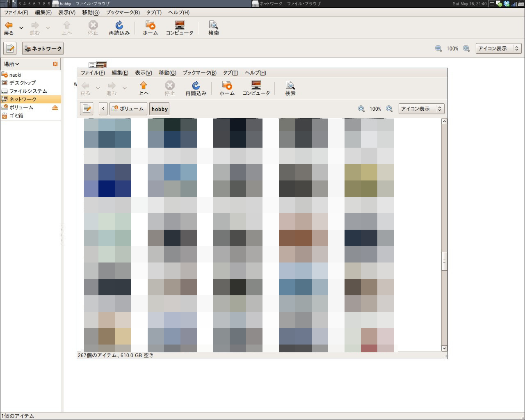
Task: Click disabled Back arrow in hobby window
Action: (x=85, y=88)
